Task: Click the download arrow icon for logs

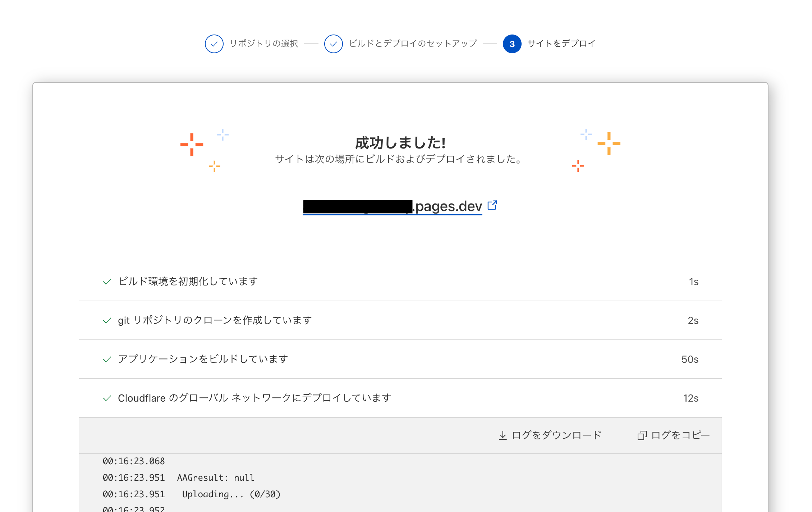Action: 503,435
